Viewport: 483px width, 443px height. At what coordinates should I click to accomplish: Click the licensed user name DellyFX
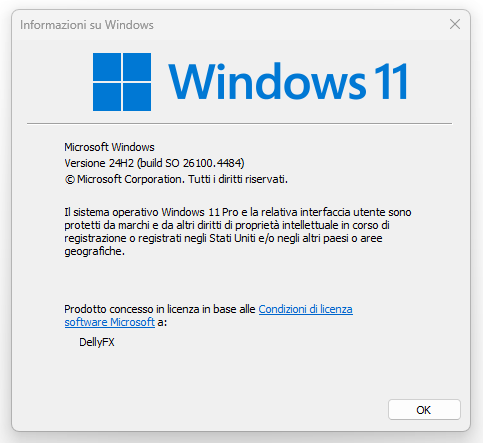coord(97,342)
